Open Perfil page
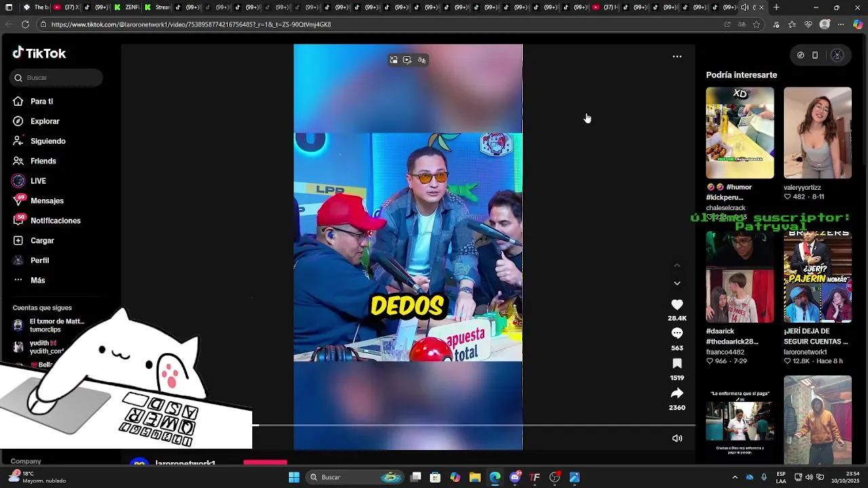This screenshot has height=488, width=868. [39, 260]
